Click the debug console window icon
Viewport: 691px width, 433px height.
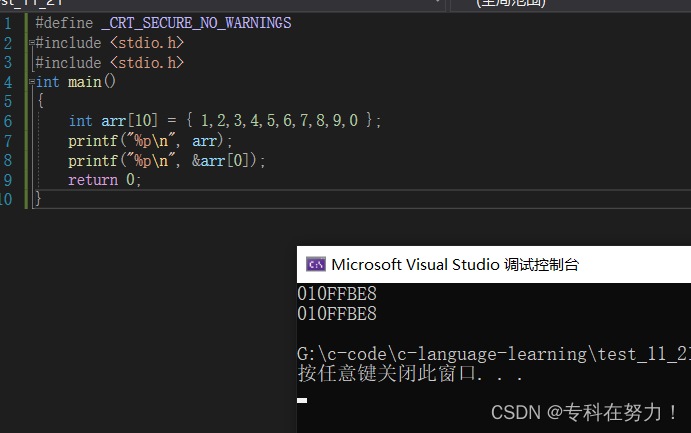coord(316,264)
